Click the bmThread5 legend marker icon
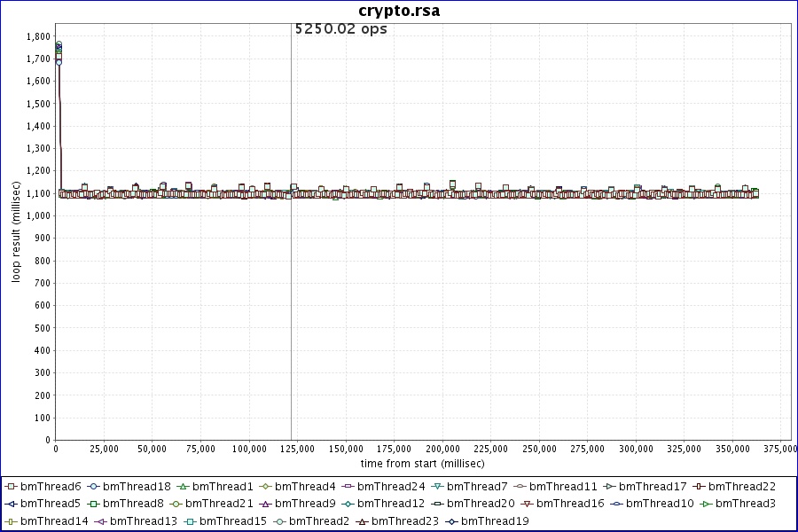Screen dimensions: 798x532 tap(11, 504)
